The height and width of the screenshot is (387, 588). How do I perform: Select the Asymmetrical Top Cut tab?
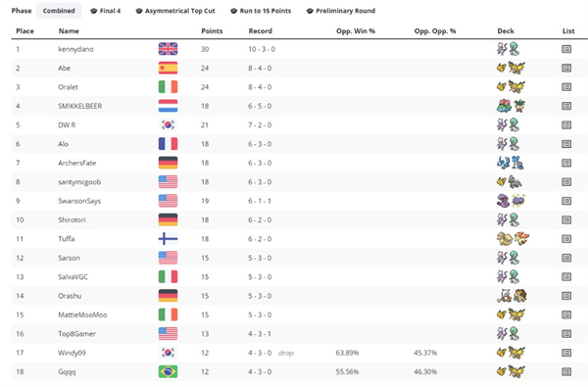[175, 11]
